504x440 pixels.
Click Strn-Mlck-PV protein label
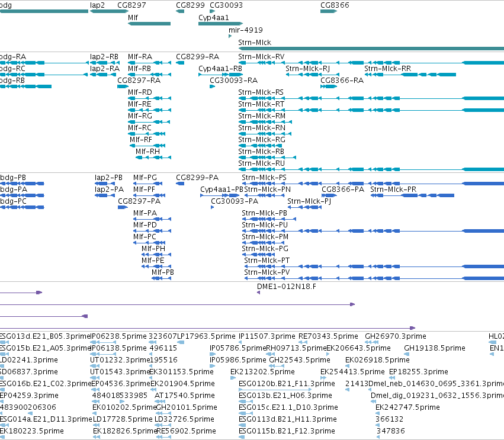click(267, 272)
